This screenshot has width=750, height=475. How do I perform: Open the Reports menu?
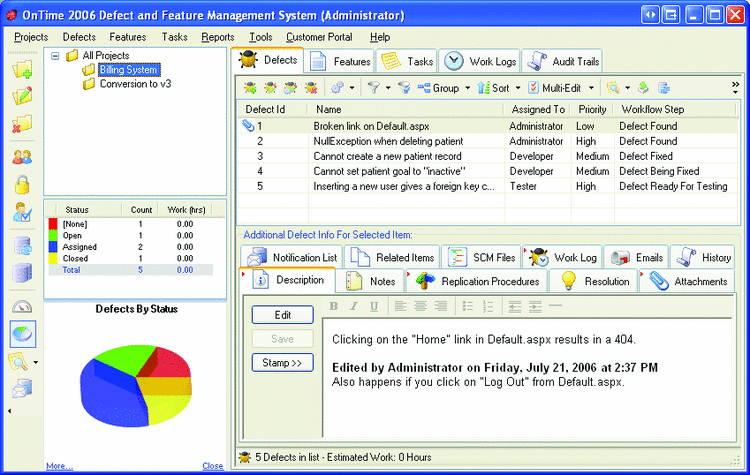coord(218,37)
